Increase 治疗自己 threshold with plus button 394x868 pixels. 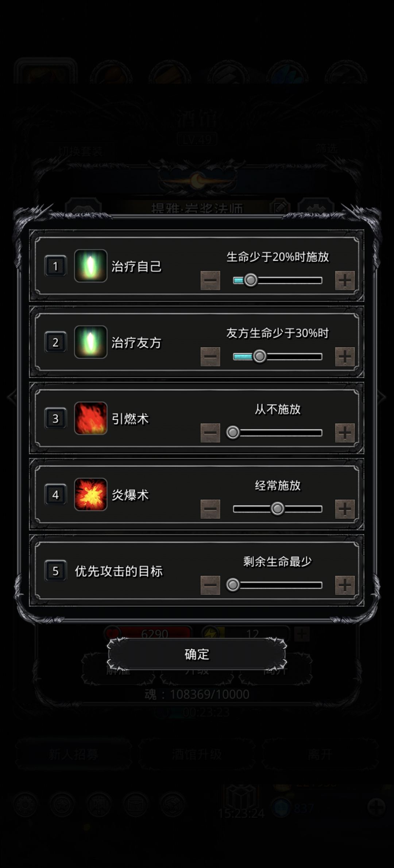pyautogui.click(x=345, y=281)
